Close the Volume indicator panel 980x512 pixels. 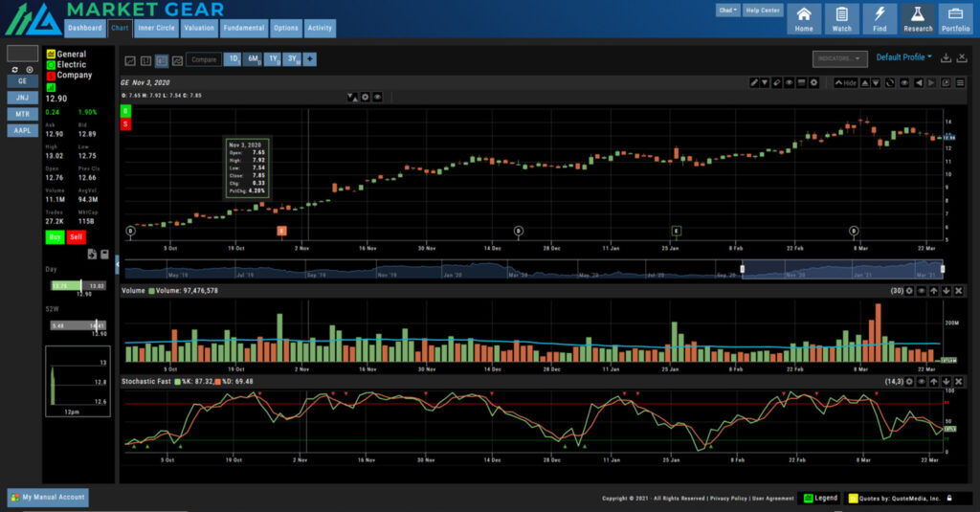(x=958, y=291)
